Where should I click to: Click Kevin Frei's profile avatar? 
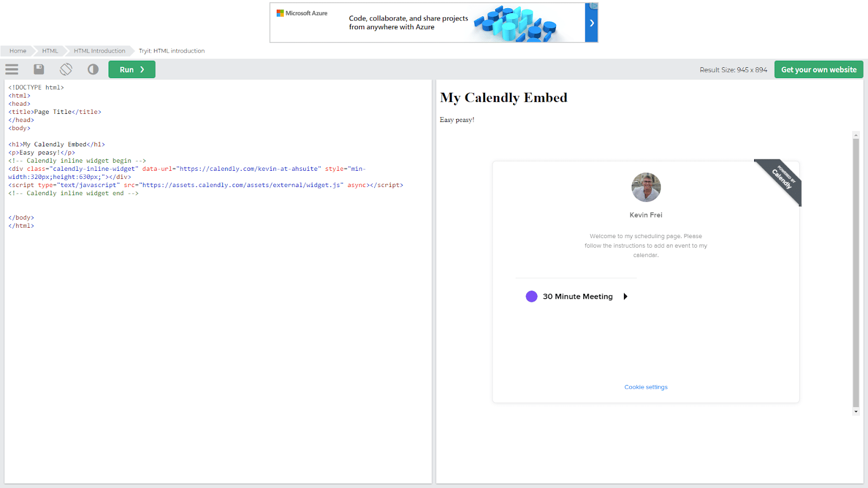pos(646,187)
